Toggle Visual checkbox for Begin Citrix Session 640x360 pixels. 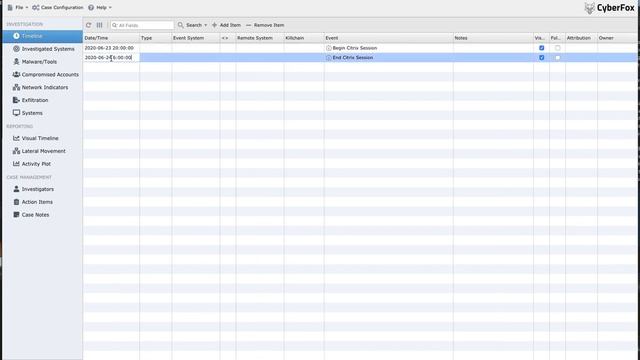point(542,48)
